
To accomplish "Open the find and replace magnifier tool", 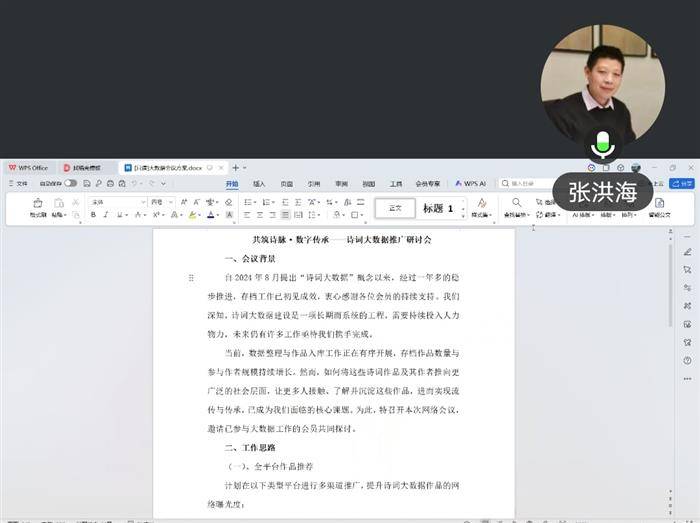I will click(516, 203).
